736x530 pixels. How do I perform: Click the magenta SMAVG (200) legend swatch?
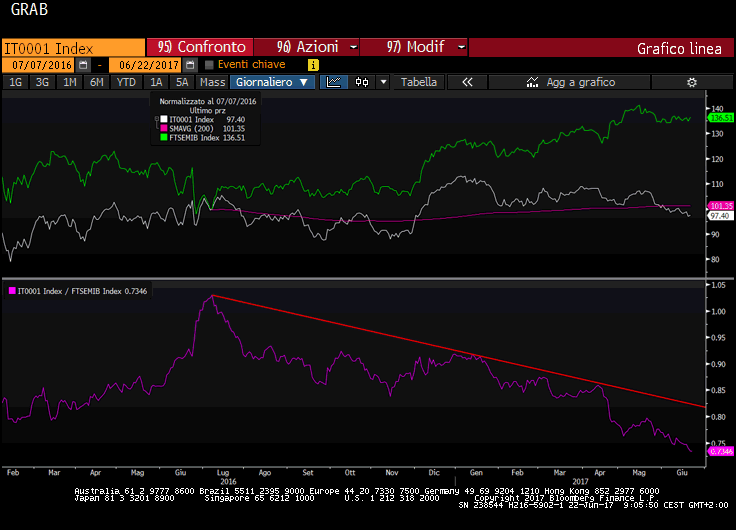164,128
